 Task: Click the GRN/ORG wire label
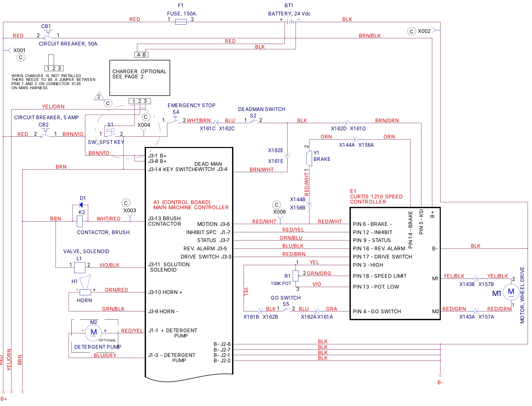(x=319, y=273)
